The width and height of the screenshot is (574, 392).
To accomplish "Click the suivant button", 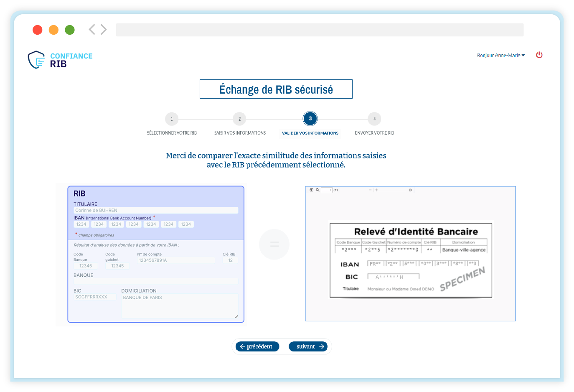I will 308,346.
